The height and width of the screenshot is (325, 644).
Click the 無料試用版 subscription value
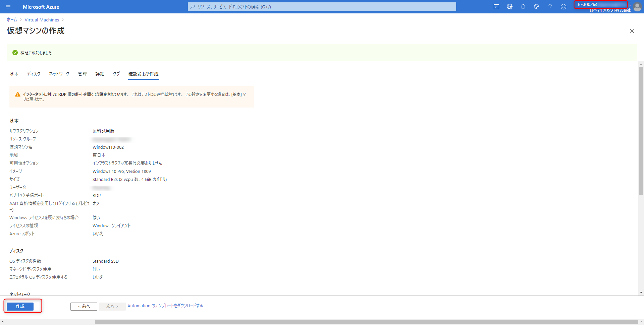(103, 131)
